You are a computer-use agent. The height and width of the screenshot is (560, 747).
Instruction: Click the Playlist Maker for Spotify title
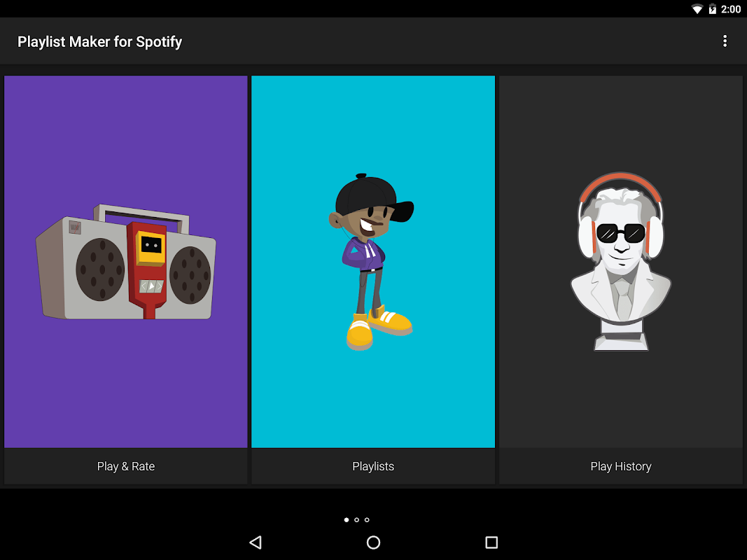tap(99, 42)
